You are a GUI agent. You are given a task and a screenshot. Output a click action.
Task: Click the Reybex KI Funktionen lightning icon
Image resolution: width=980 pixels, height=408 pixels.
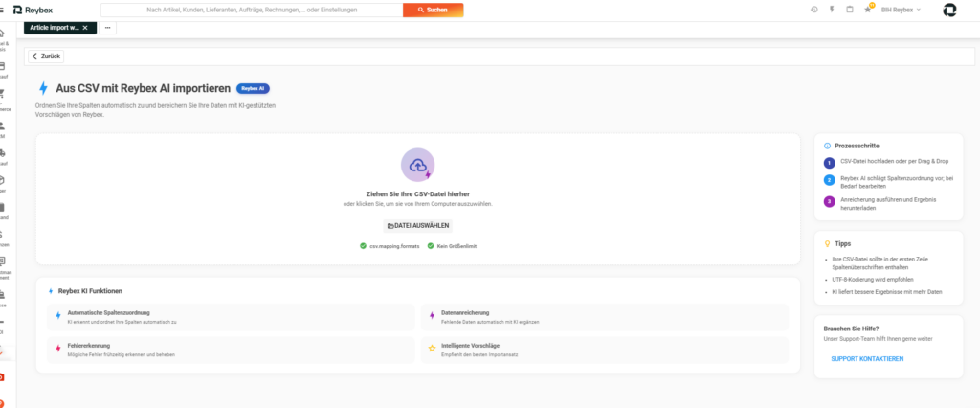[x=51, y=291]
